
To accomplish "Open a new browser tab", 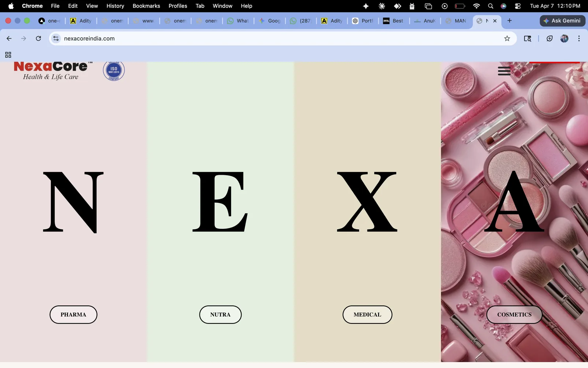I will coord(509,21).
